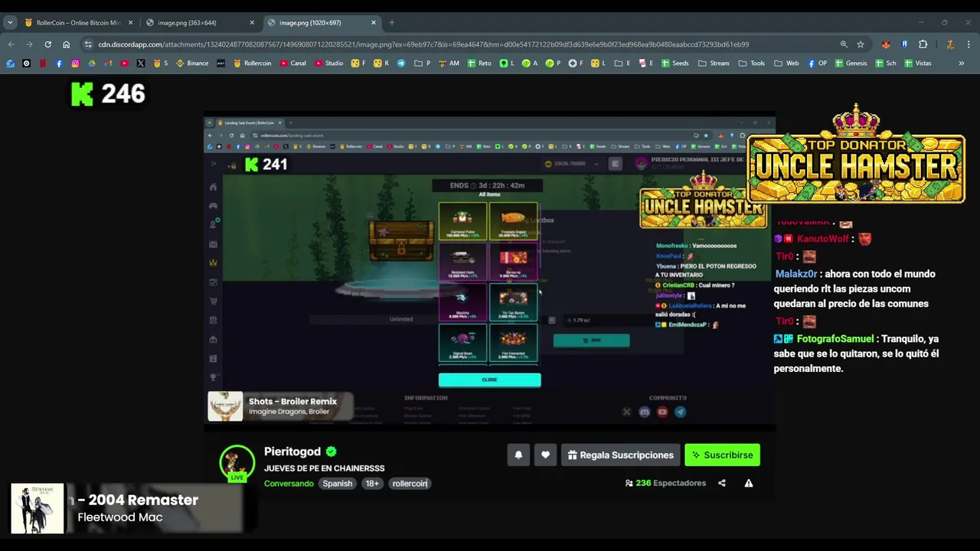This screenshot has width=980, height=551.
Task: Open a new browser tab with plus button
Action: [391, 23]
